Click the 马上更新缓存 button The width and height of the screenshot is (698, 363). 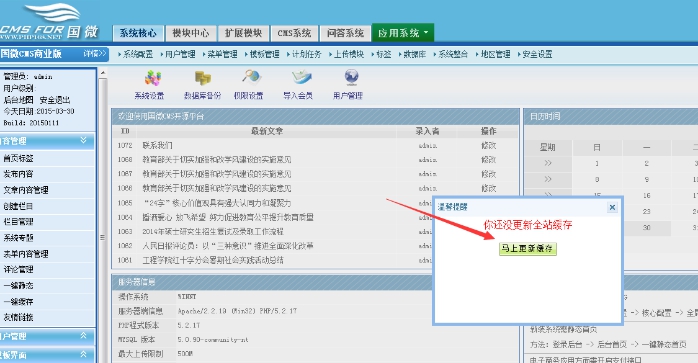coord(528,249)
